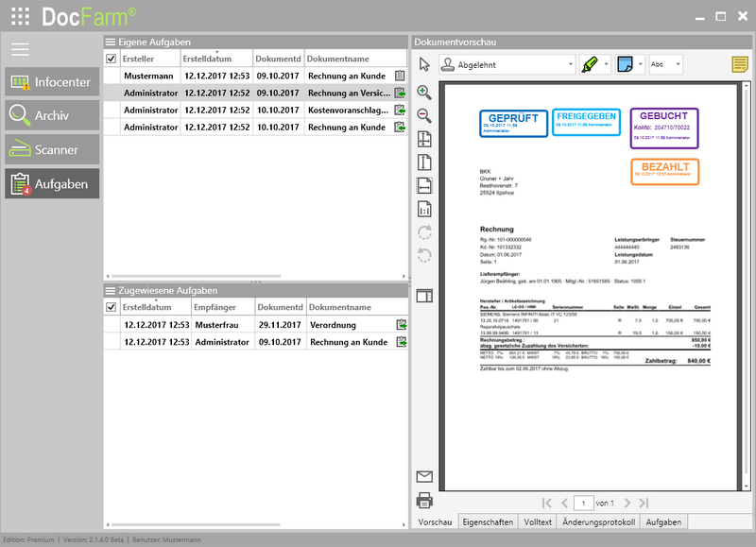Viewport: 756px width, 547px height.
Task: Expand the highlighter marker dropdown arrow
Action: pos(606,64)
